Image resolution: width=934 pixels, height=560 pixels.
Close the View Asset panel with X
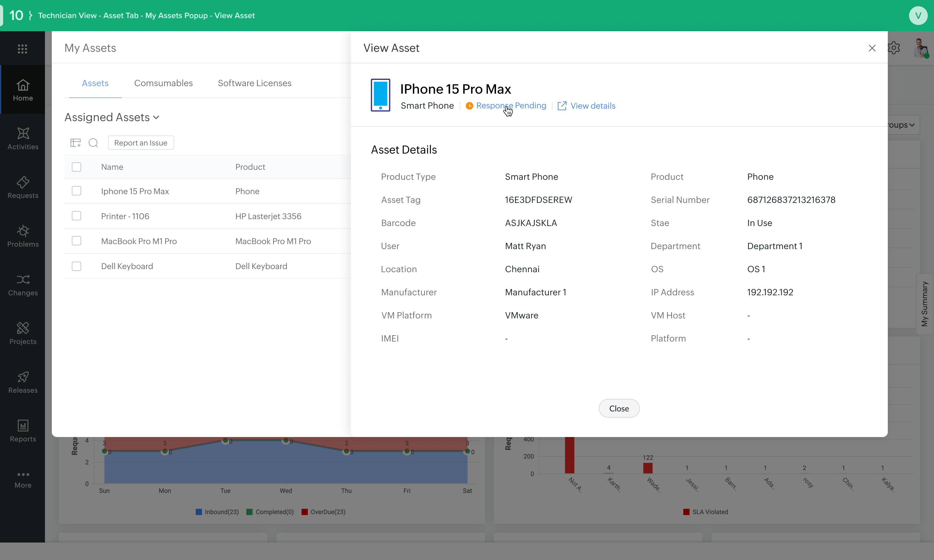(x=872, y=48)
